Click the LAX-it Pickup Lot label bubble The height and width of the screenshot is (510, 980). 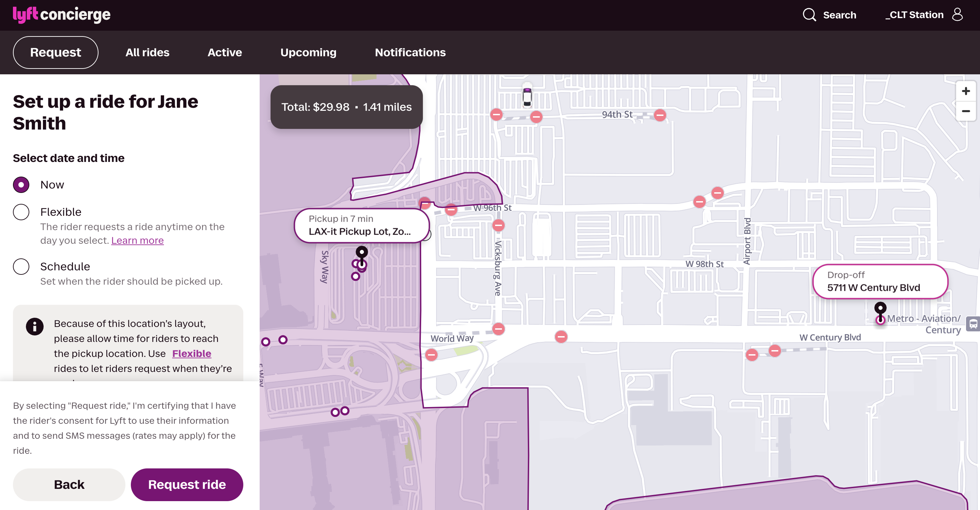(361, 225)
